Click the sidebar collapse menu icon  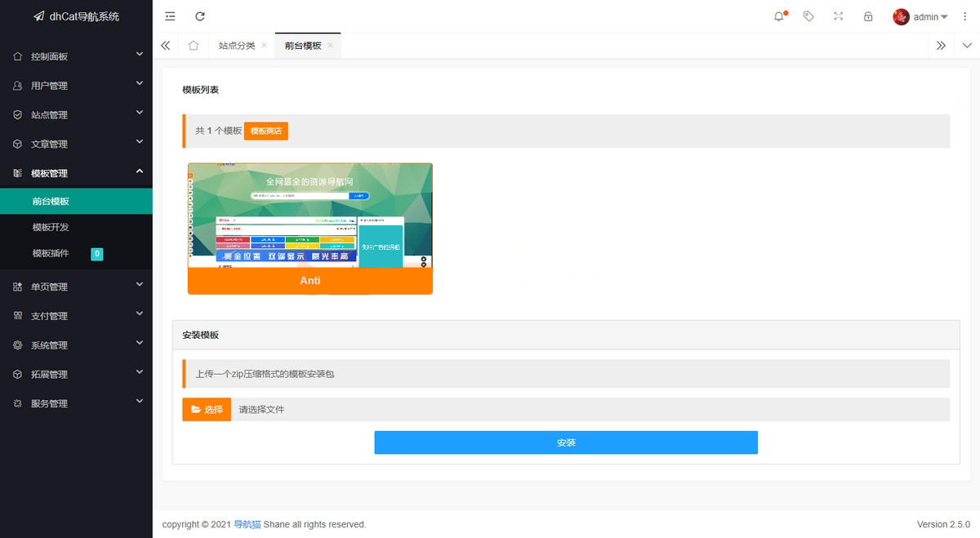tap(170, 16)
